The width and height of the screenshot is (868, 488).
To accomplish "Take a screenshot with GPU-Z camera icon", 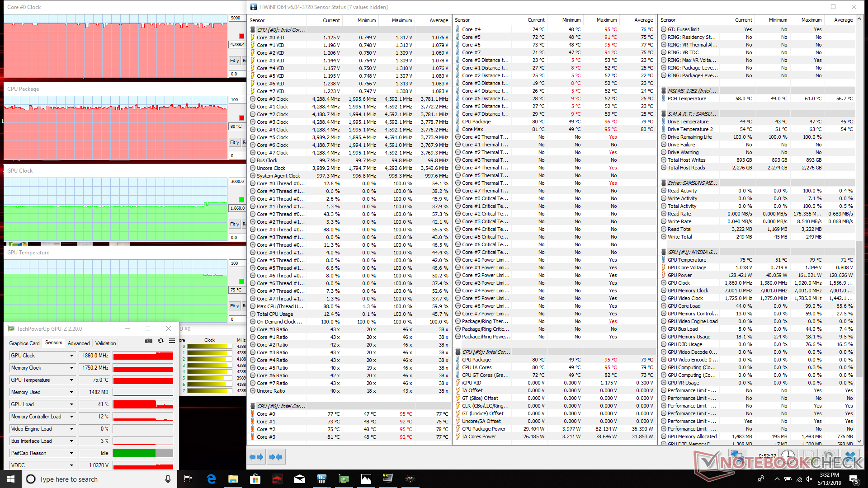I will pos(148,341).
